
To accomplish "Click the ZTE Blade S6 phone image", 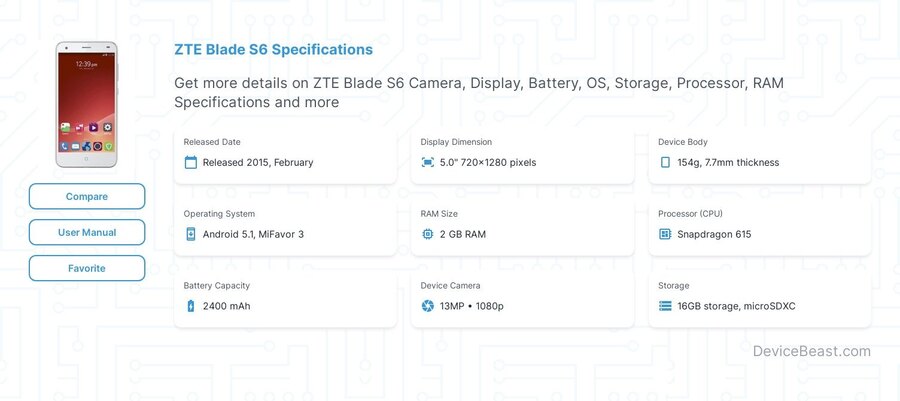I will coord(86,104).
